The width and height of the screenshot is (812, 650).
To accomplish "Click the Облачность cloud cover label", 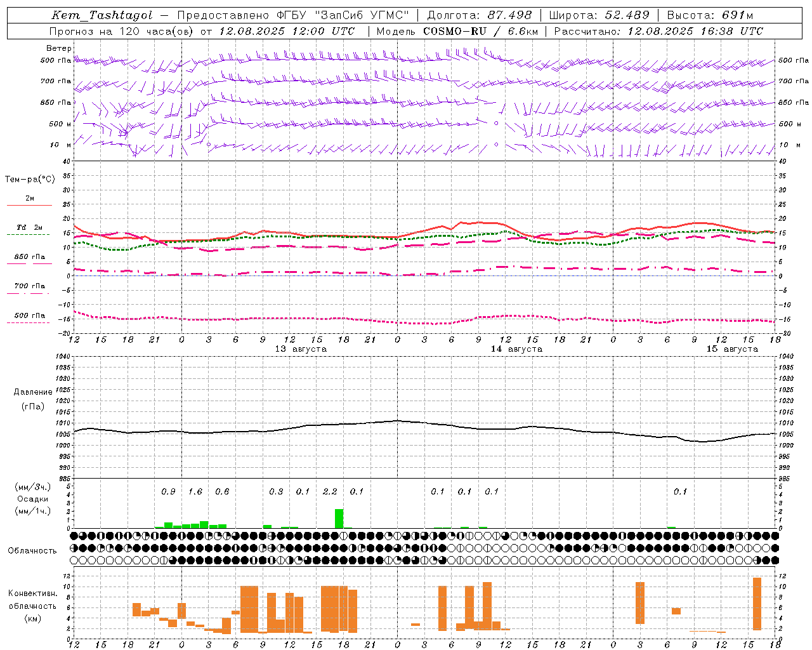I will click(x=32, y=551).
